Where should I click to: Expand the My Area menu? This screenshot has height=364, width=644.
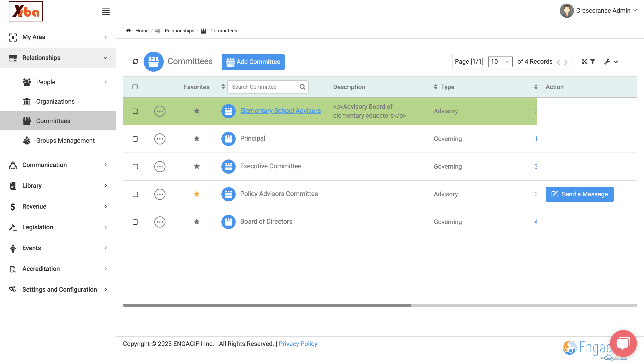(x=58, y=37)
